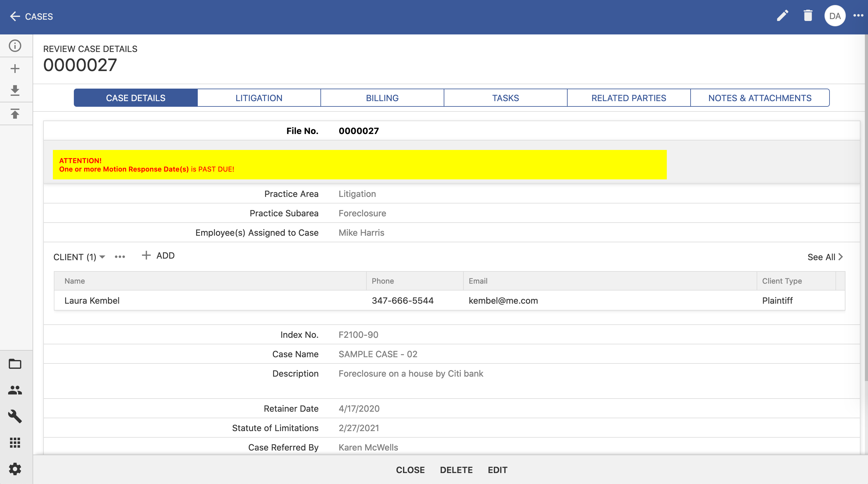Click case name SAMPLE CASE - 02
Viewport: 868px width, 484px height.
pos(378,354)
